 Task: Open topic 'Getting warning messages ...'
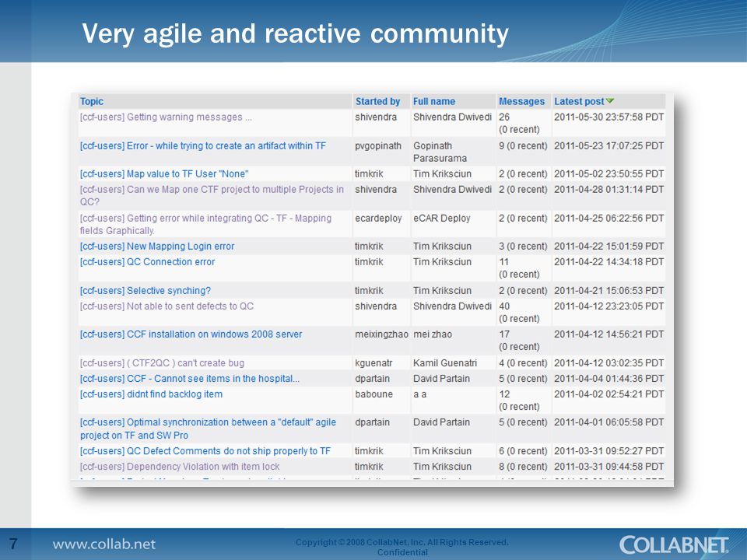(166, 117)
